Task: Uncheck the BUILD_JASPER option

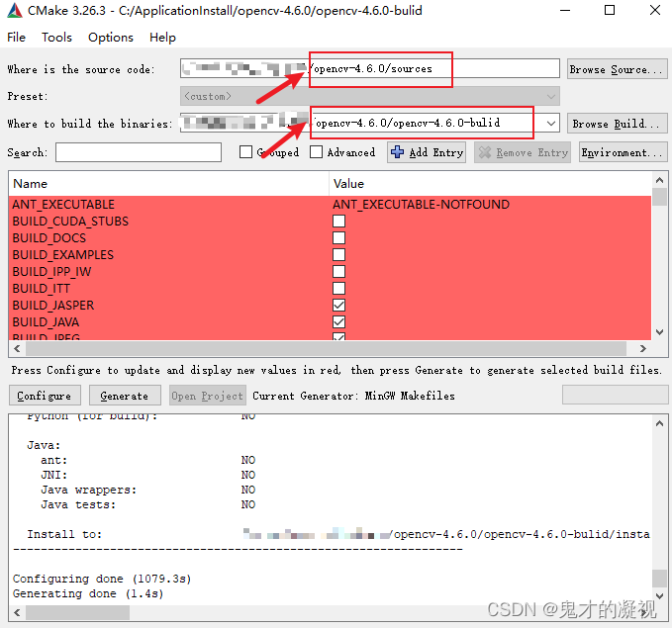Action: pyautogui.click(x=339, y=305)
